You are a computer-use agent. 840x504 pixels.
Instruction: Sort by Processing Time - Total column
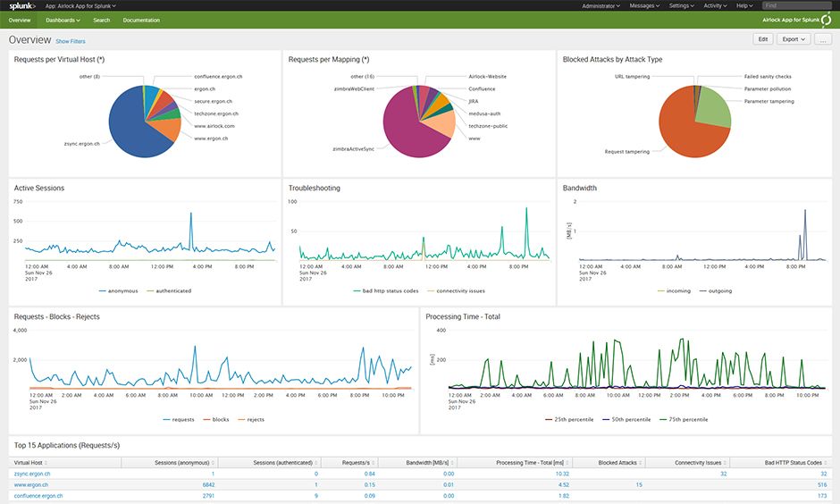(x=533, y=462)
